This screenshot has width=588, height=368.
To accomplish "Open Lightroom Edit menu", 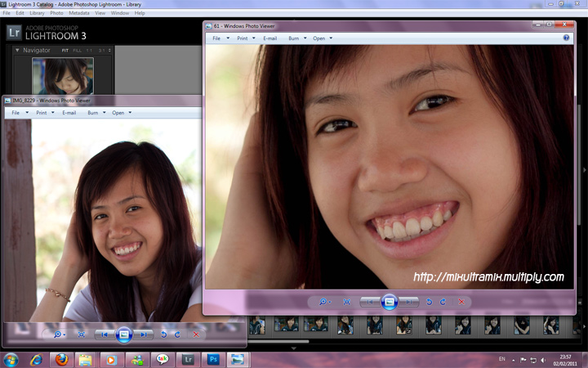I will [x=20, y=13].
